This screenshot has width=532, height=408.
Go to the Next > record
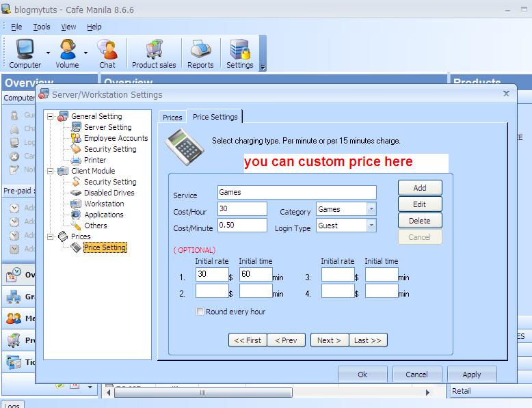tap(330, 340)
